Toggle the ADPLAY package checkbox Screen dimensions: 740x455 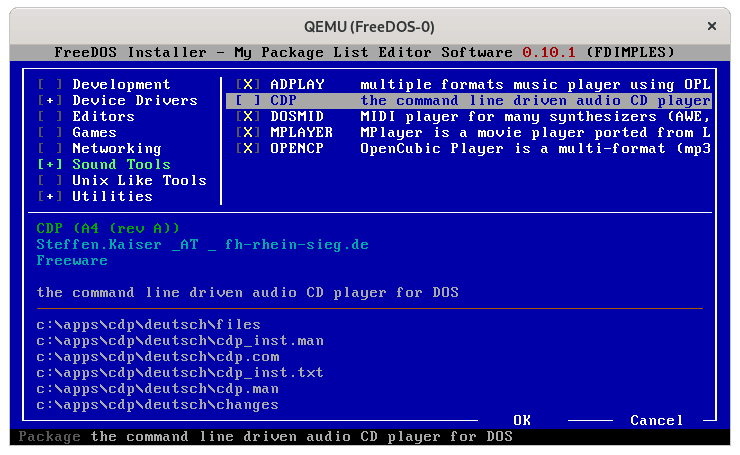click(x=247, y=85)
